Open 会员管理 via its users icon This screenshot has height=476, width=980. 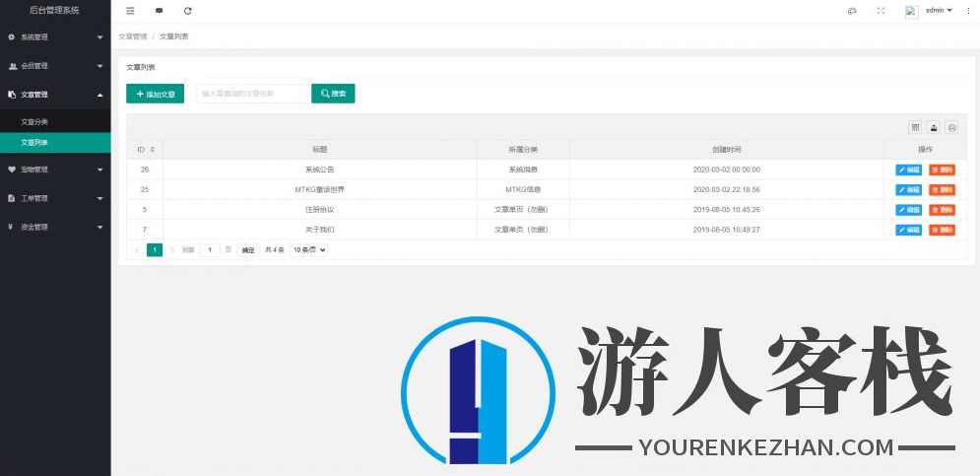(13, 66)
